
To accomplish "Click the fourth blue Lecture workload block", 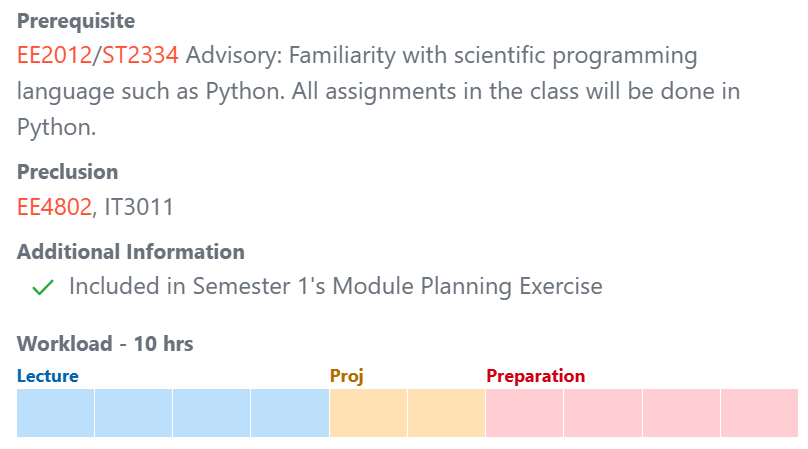I will coord(290,413).
